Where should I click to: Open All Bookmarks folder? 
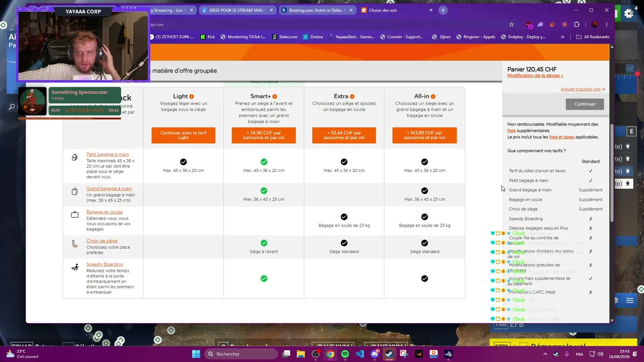click(593, 37)
